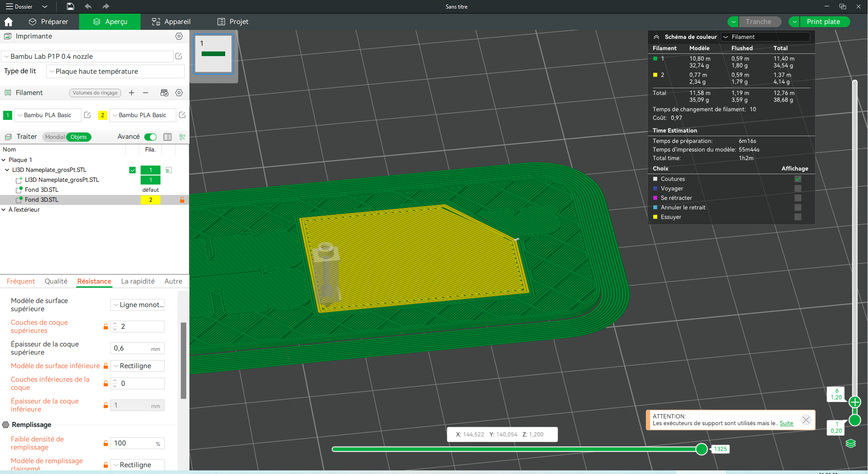Enable the Voyager display checkbox
The image size is (868, 474).
[x=798, y=189]
